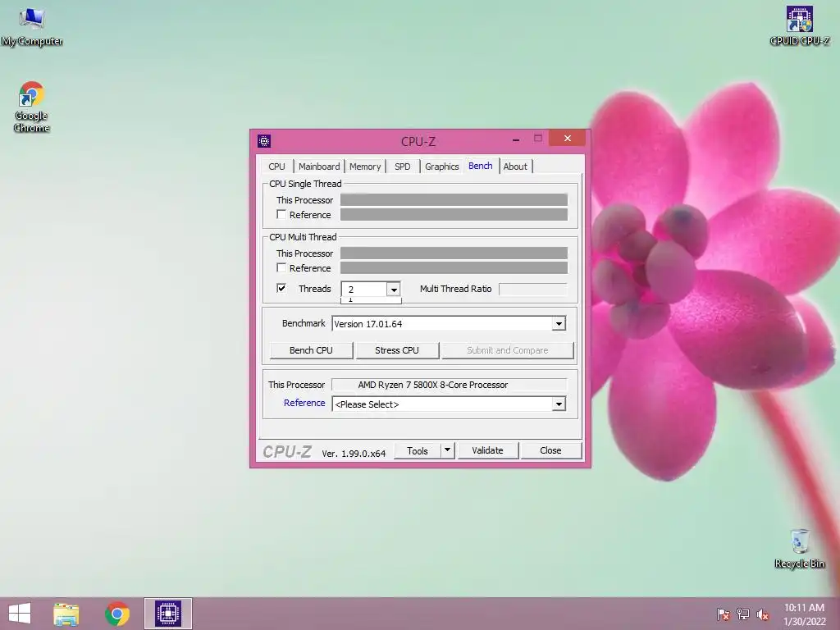Image resolution: width=840 pixels, height=630 pixels.
Task: Minimize the CPU-Z window
Action: (x=516, y=139)
